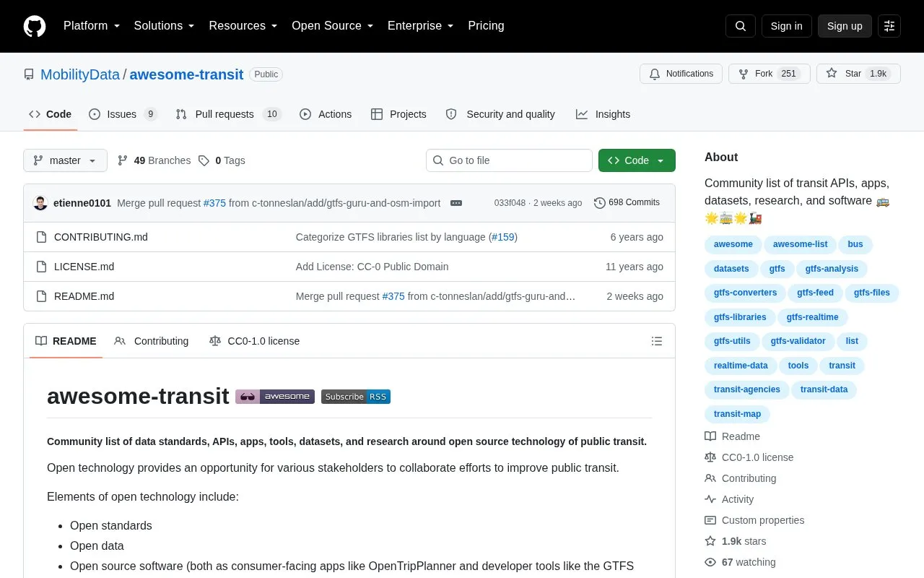The width and height of the screenshot is (924, 578).
Task: Click the repository icon beside MobilityData
Action: click(x=29, y=74)
